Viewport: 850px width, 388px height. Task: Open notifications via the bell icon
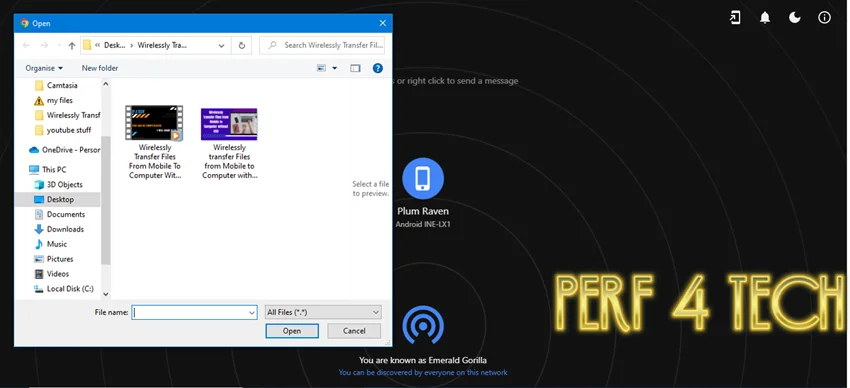765,18
